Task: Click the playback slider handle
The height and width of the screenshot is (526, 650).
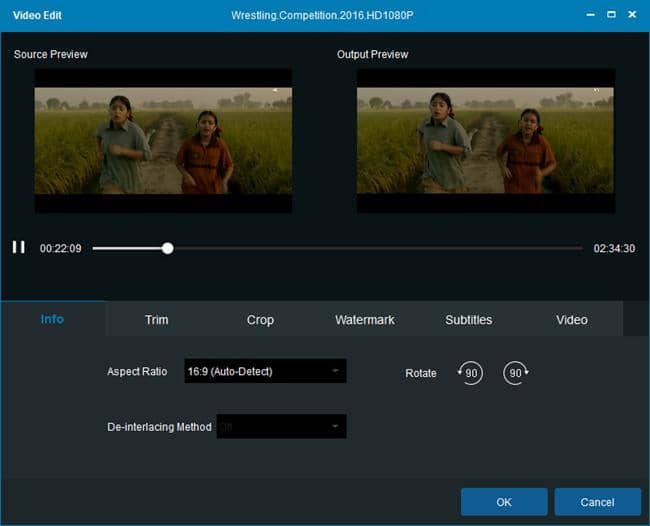Action: coord(167,248)
